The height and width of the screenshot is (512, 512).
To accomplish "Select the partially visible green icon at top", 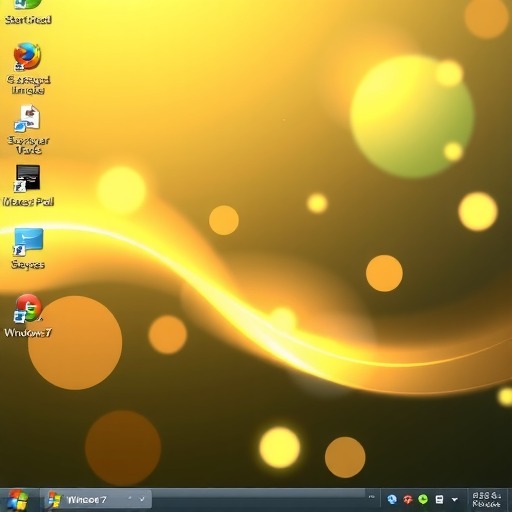I will [28, 4].
